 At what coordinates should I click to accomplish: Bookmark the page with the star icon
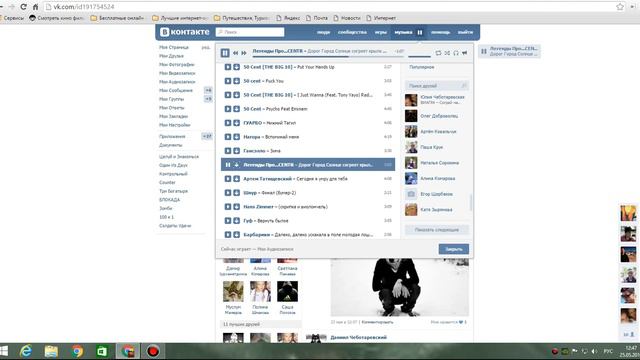coord(620,7)
